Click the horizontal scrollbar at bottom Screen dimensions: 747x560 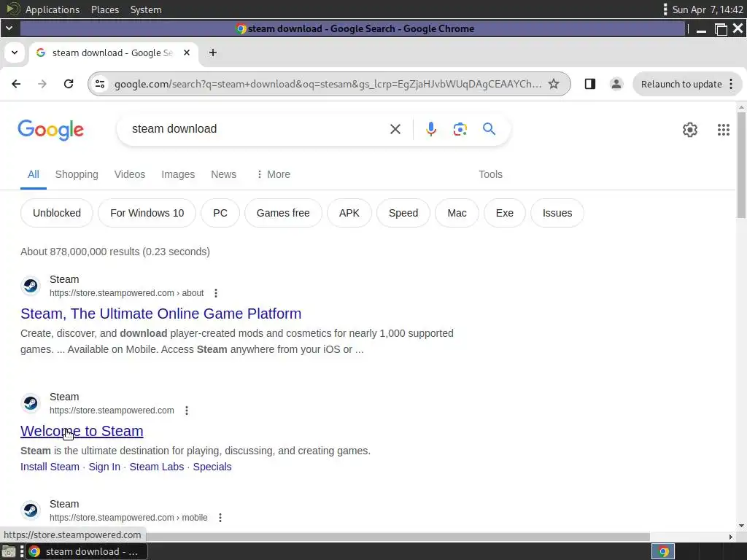398,537
